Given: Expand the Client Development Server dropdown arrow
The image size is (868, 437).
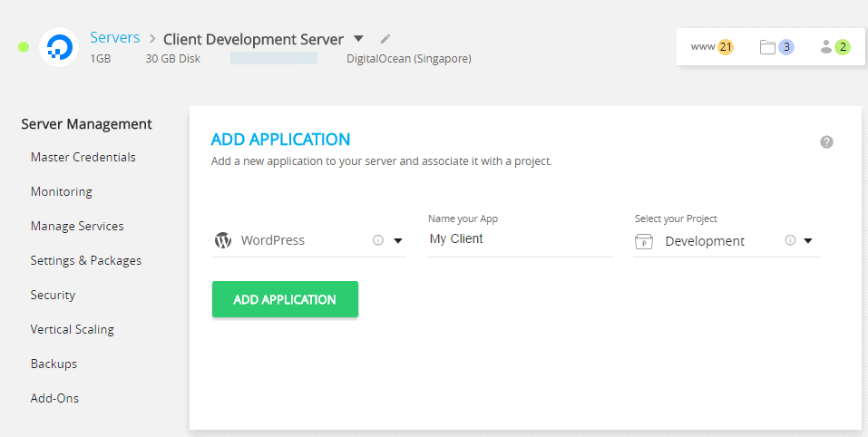Looking at the screenshot, I should [358, 39].
